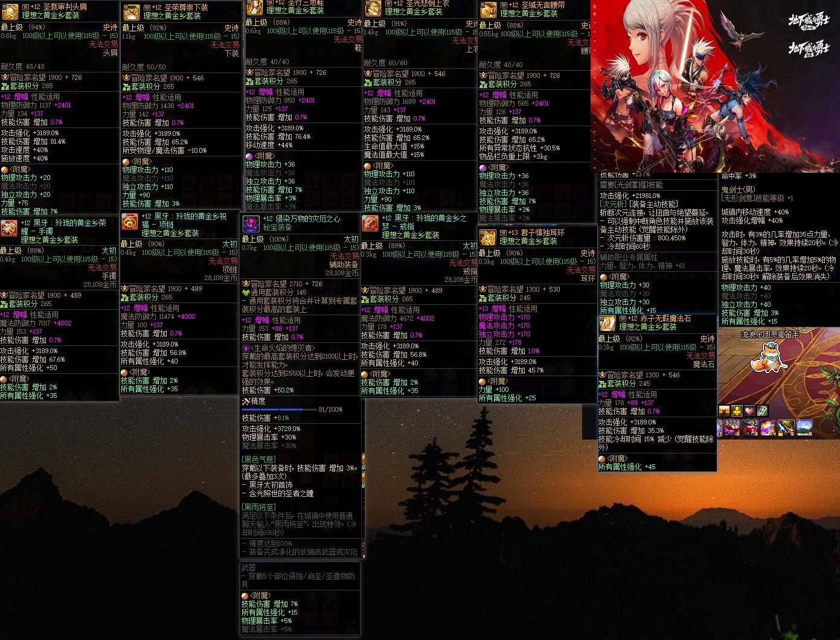
Task: Click the 攻击强化 +3729.0% stat line
Action: point(271,429)
